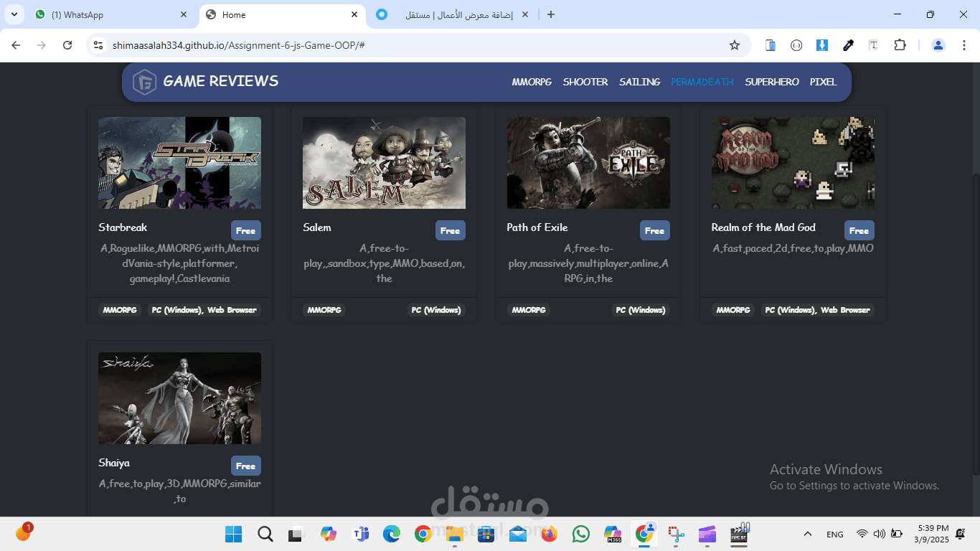Screen dimensions: 980x551
Task: Click the Game Reviews logo icon
Action: (145, 82)
